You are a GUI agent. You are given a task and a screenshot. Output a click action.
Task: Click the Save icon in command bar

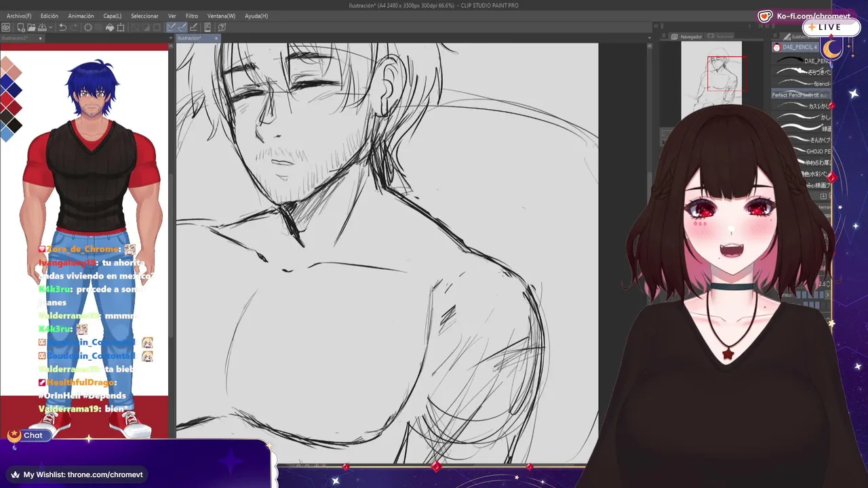(41, 27)
